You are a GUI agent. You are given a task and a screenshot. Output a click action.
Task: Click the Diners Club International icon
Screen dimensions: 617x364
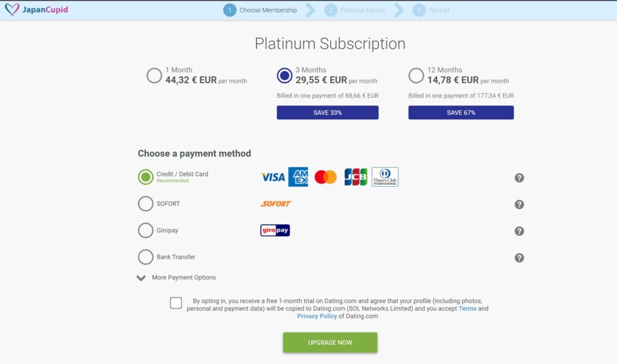[x=385, y=177]
